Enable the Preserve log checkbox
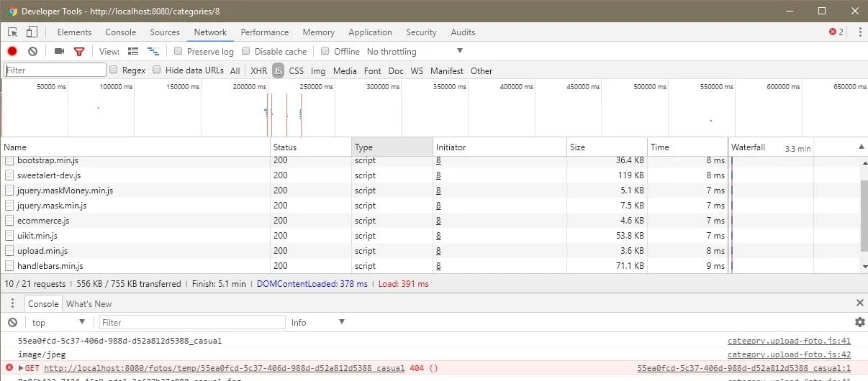The width and height of the screenshot is (868, 381). 178,52
